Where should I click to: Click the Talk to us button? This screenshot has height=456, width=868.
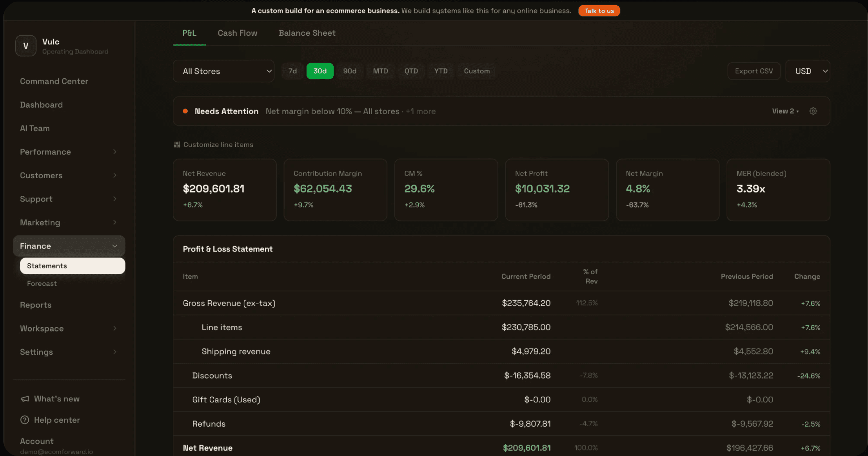[x=599, y=11]
